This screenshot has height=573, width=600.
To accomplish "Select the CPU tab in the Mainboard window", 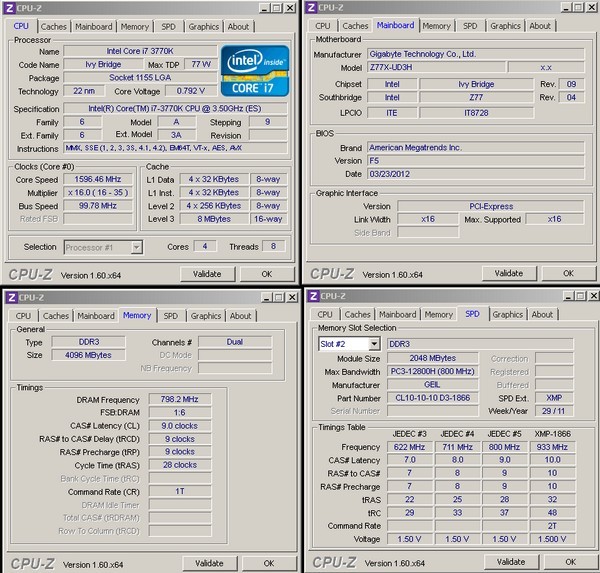I will (323, 26).
